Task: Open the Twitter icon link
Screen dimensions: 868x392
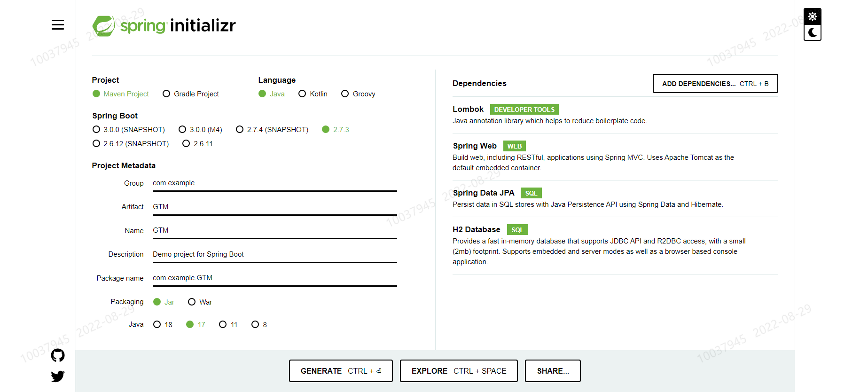Action: pos(58,376)
